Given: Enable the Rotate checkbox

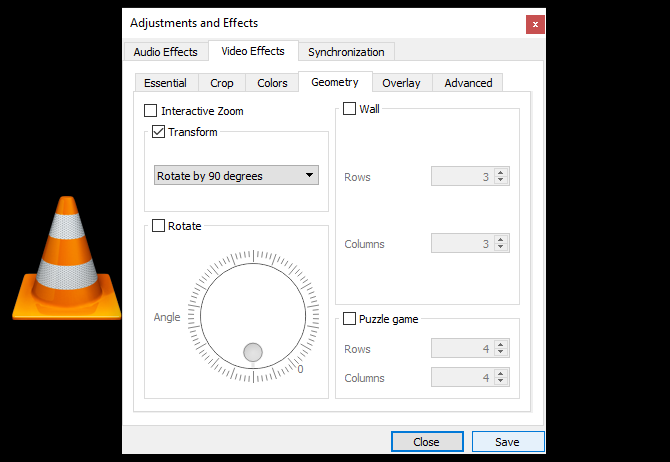Looking at the screenshot, I should (x=159, y=226).
